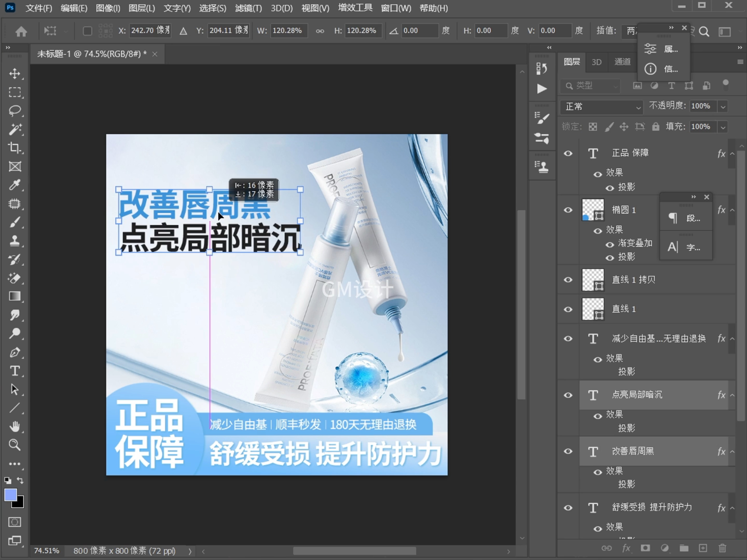The width and height of the screenshot is (747, 560).
Task: Hide the 改善唇周黑 layer
Action: [x=568, y=451]
